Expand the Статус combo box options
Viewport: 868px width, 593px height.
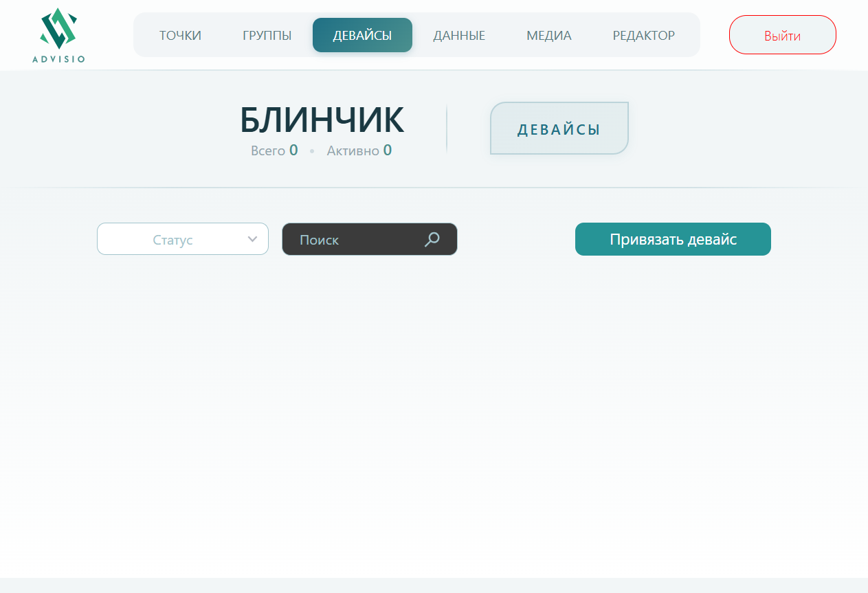click(x=183, y=239)
